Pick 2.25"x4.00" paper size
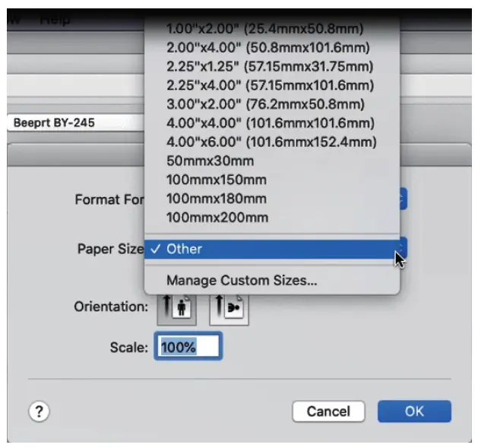478x448 pixels. click(270, 85)
